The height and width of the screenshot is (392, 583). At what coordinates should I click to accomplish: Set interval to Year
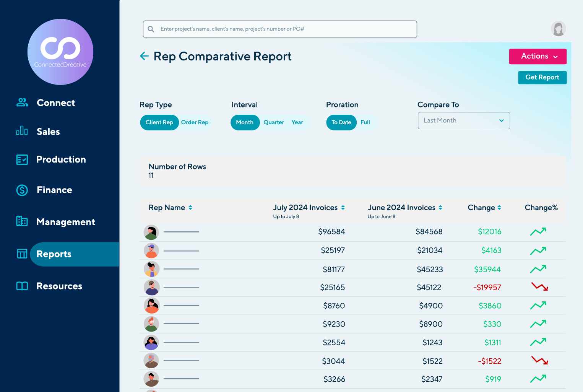coord(297,122)
